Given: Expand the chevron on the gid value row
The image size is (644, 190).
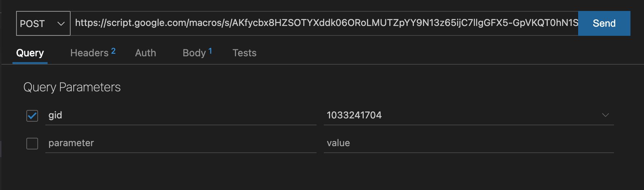Looking at the screenshot, I should point(605,115).
